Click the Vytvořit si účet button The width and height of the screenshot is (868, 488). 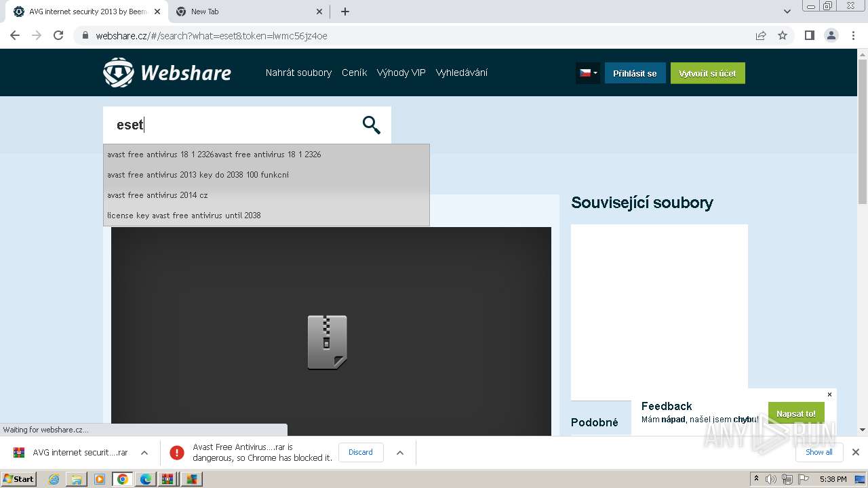[708, 73]
